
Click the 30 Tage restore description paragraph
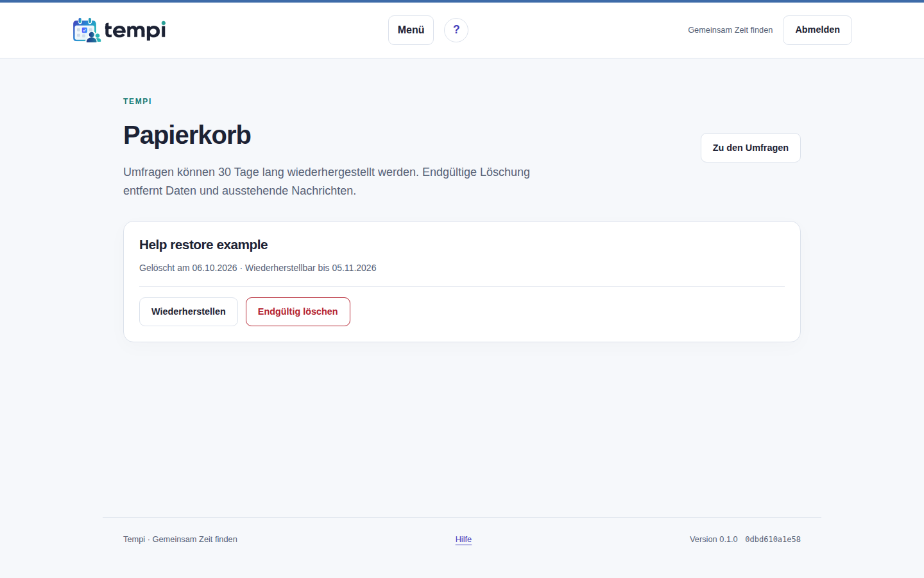click(327, 181)
